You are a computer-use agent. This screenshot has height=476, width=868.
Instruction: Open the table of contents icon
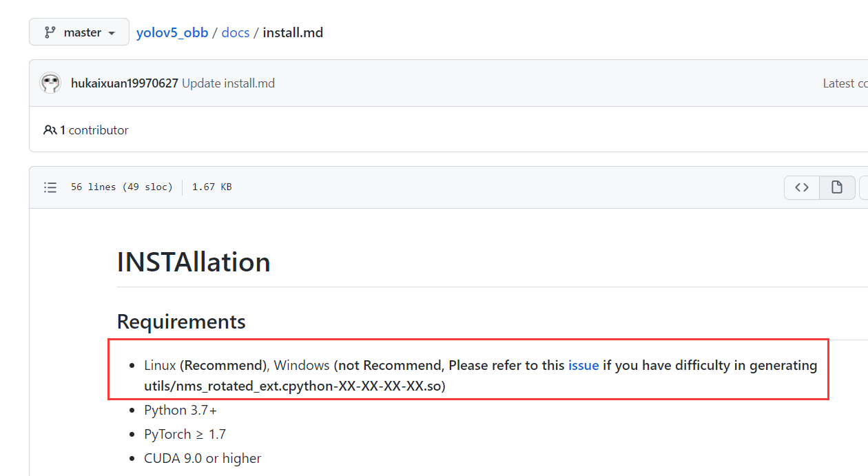tap(50, 187)
